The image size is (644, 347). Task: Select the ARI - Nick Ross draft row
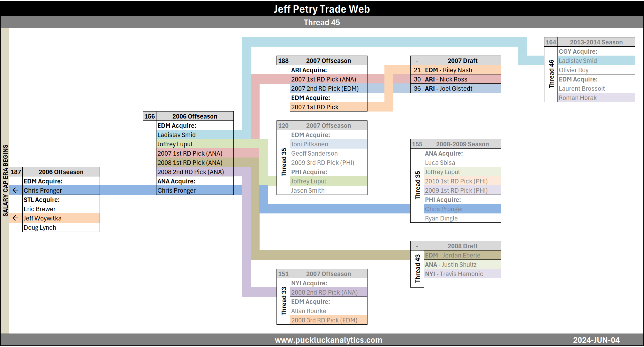coord(462,79)
